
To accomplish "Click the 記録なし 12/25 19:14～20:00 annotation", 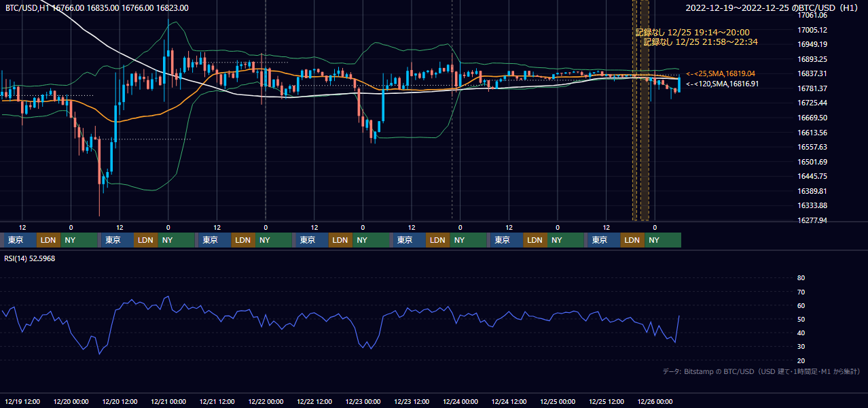I will tap(692, 32).
